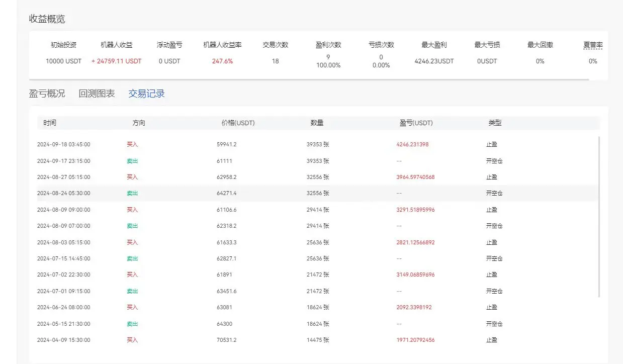The width and height of the screenshot is (623, 364).
Task: Click the 交易次数 value 18
Action: (275, 61)
